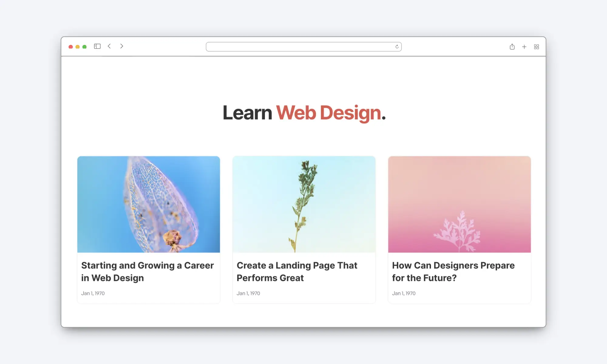
Task: Click the sidebar toggle icon
Action: click(97, 46)
